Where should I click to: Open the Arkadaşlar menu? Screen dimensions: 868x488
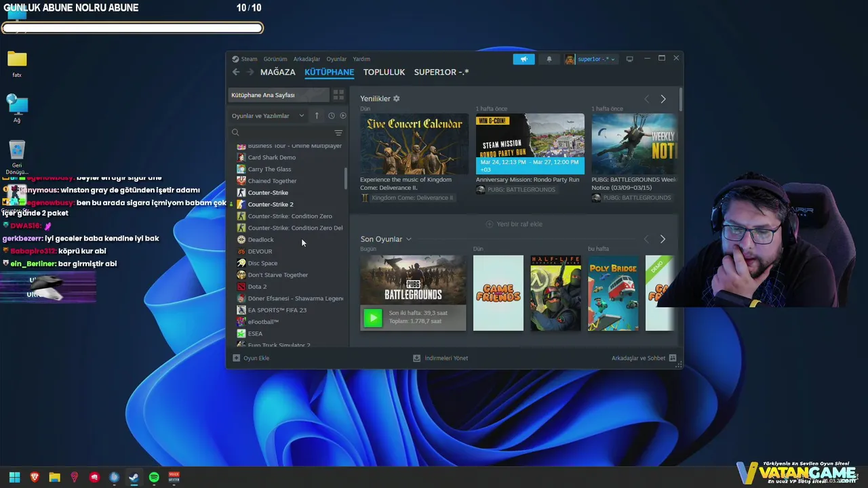pos(307,59)
